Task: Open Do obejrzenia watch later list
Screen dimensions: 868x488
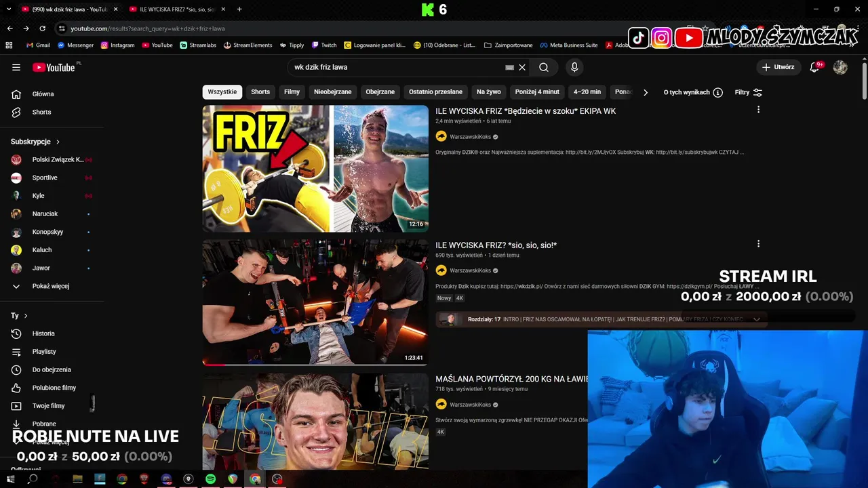Action: (x=52, y=369)
